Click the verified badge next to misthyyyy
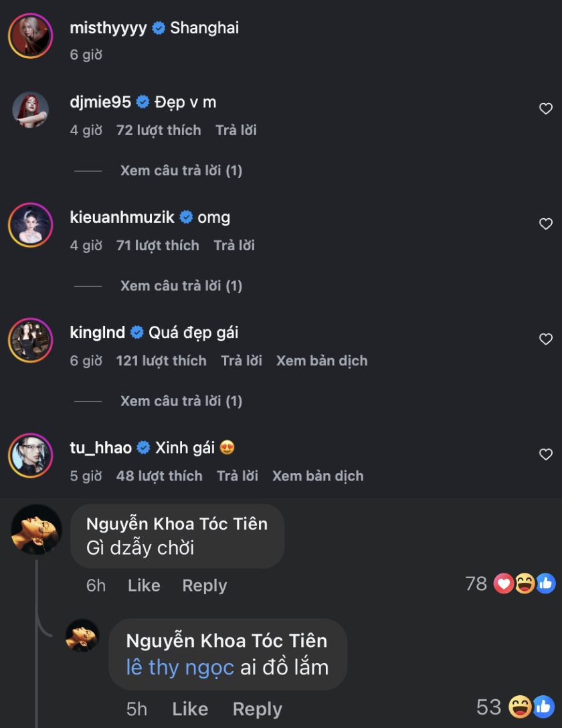Screen dimensions: 562x728 pos(158,28)
